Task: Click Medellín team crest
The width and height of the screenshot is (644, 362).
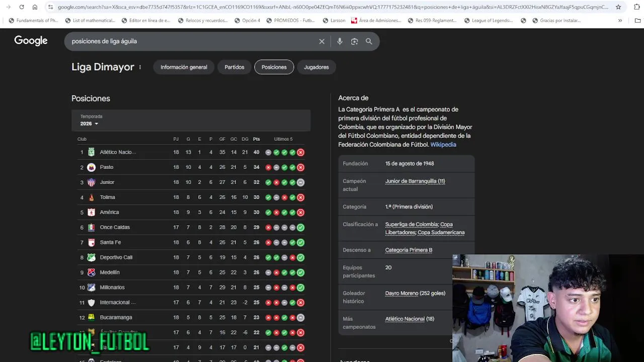Action: [91, 273]
